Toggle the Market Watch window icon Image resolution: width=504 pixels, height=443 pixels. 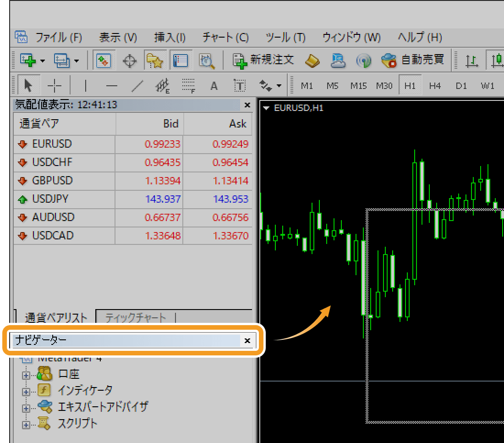tap(104, 60)
